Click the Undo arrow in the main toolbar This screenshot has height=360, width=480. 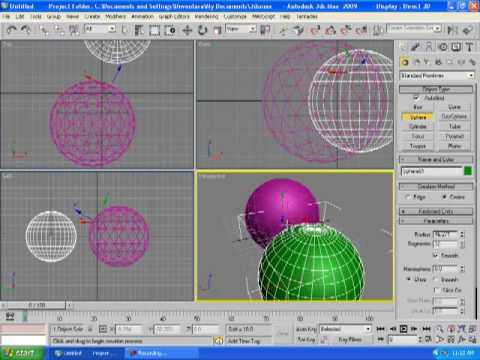tap(11, 30)
